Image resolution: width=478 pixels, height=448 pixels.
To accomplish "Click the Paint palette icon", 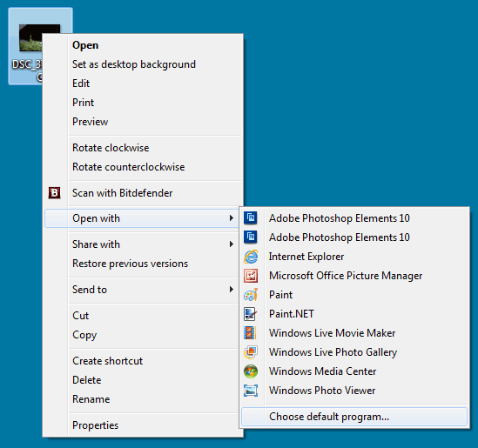I will tap(251, 295).
